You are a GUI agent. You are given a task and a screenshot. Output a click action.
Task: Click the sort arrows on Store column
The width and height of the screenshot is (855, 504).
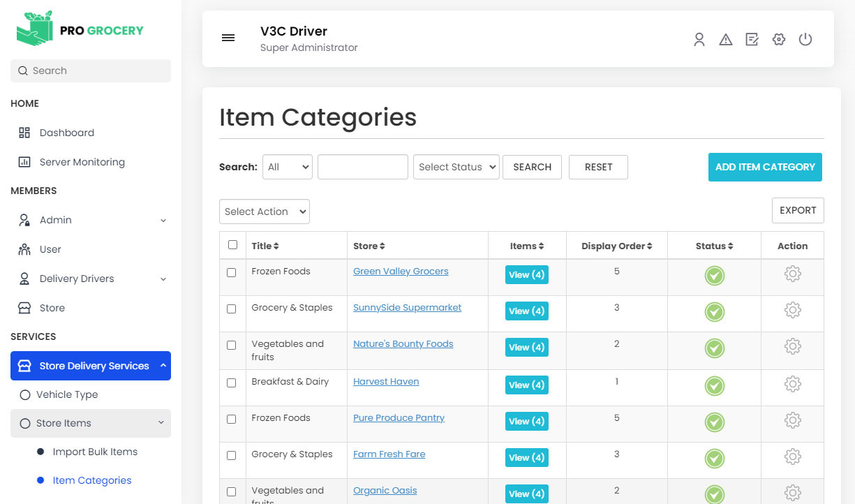[382, 246]
